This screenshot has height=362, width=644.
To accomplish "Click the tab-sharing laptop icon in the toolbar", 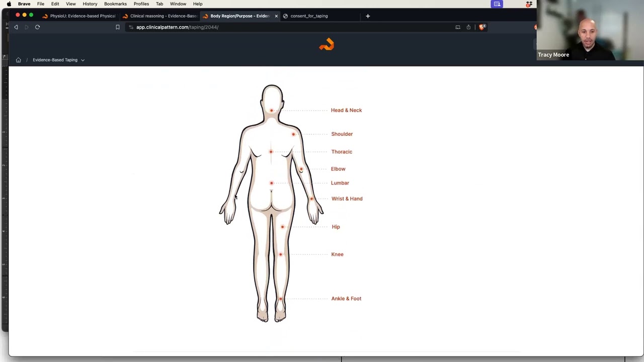I will point(457,27).
